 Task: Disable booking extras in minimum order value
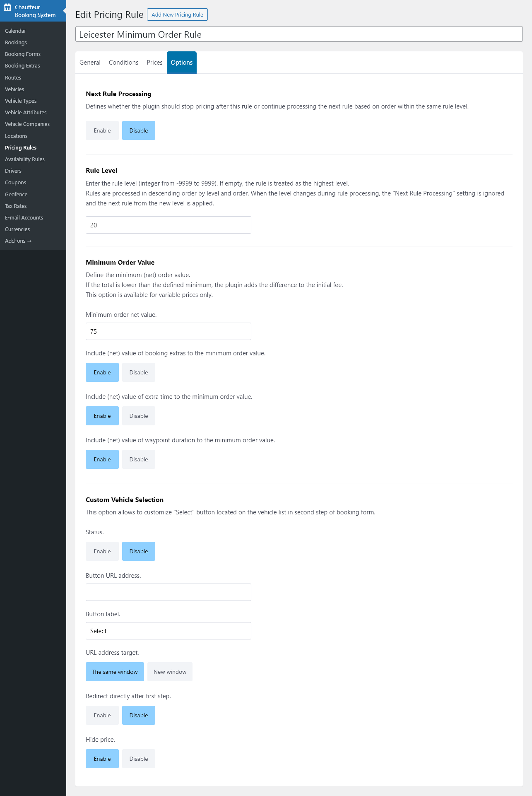[x=138, y=372]
